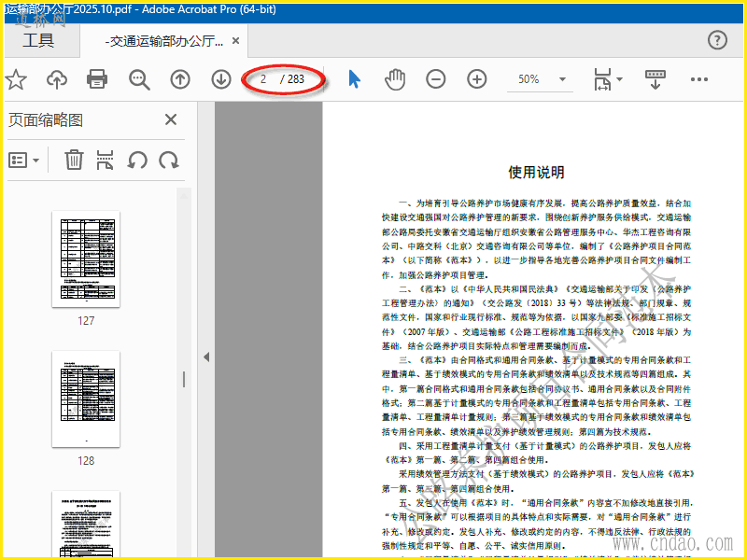Click the scrolling mode keyboard-arrow icon
This screenshot has height=560, width=747.
pyautogui.click(x=655, y=79)
